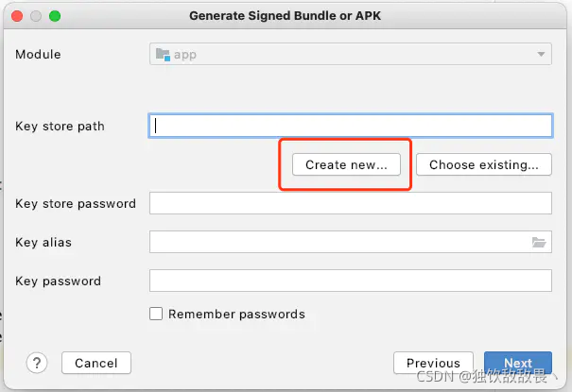The height and width of the screenshot is (392, 572).
Task: Click the gray minimize window button
Action: pyautogui.click(x=36, y=16)
